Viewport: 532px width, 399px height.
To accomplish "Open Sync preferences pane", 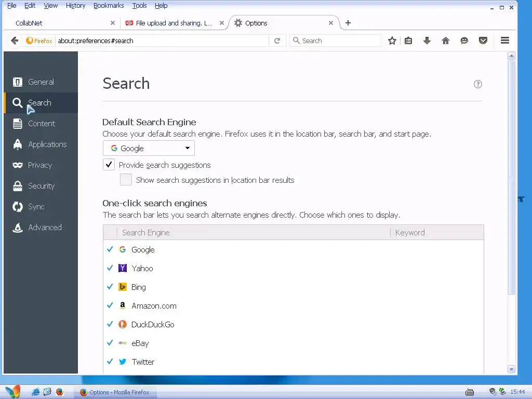I will coord(41,207).
